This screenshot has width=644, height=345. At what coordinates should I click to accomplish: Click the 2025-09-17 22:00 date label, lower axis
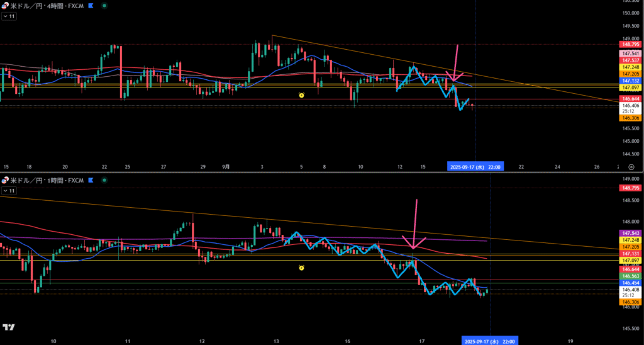489,341
